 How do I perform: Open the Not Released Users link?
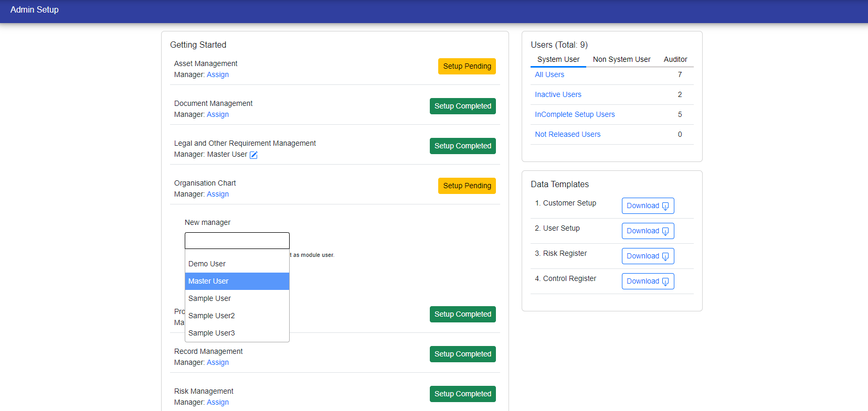point(567,134)
